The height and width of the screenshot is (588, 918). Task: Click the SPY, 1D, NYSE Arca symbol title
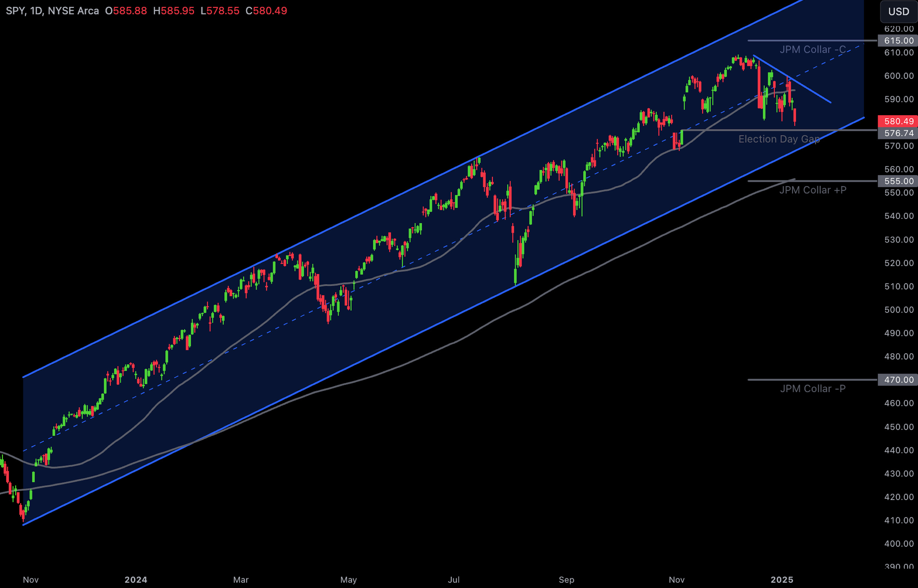[x=52, y=11]
